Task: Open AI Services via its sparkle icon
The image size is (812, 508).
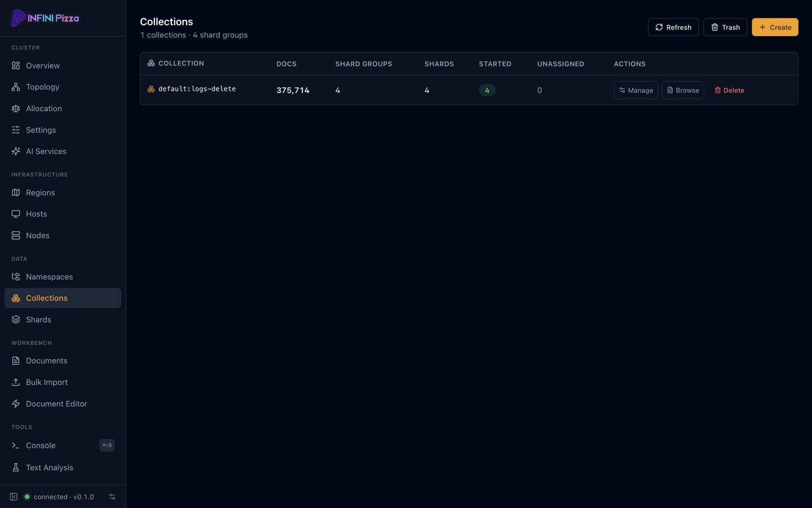Action: coord(16,151)
